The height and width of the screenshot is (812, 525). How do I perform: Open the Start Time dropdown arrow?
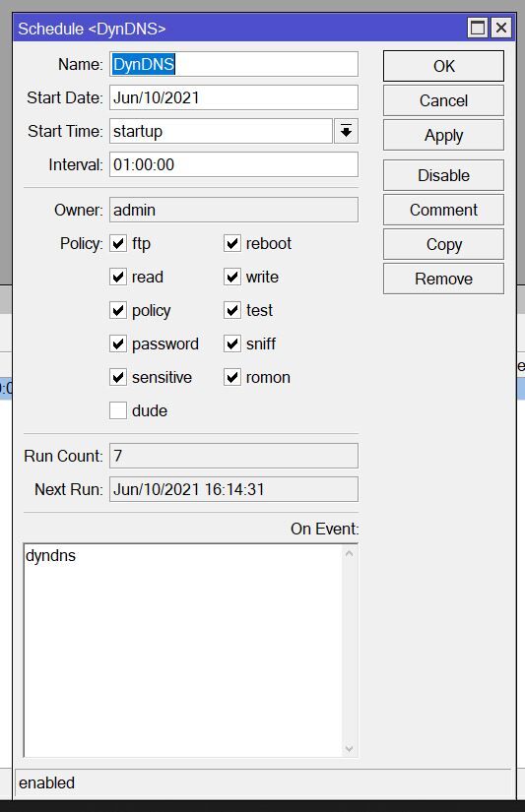point(346,131)
